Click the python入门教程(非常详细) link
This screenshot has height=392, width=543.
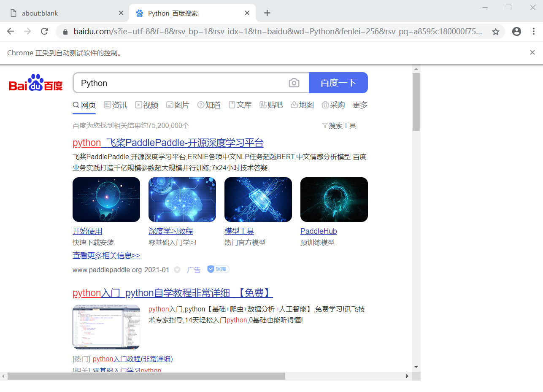tap(133, 359)
